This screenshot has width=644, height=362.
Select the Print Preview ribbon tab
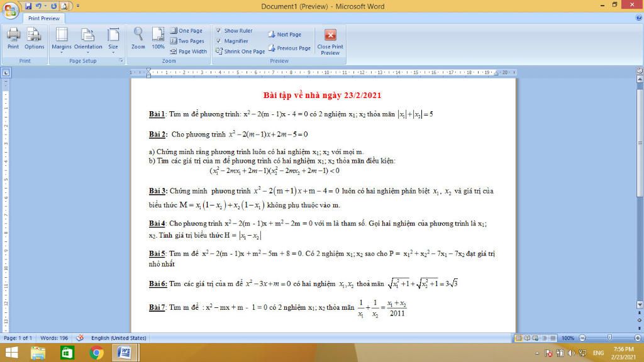[43, 18]
